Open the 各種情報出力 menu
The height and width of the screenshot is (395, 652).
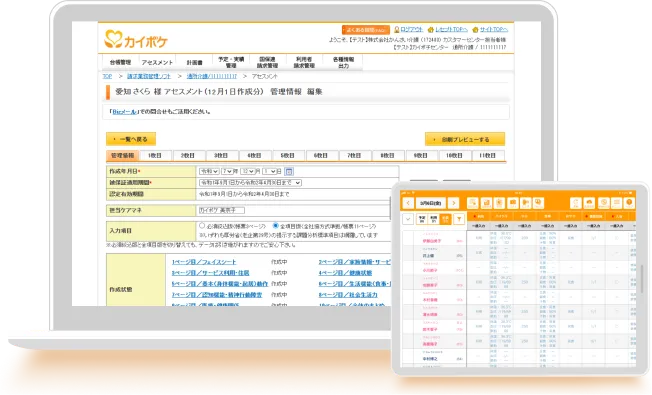343,62
